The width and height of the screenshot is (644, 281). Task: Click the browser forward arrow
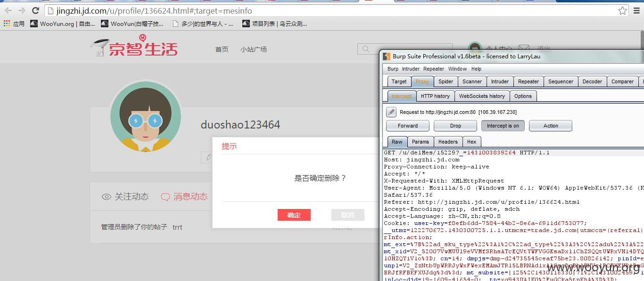(22, 10)
